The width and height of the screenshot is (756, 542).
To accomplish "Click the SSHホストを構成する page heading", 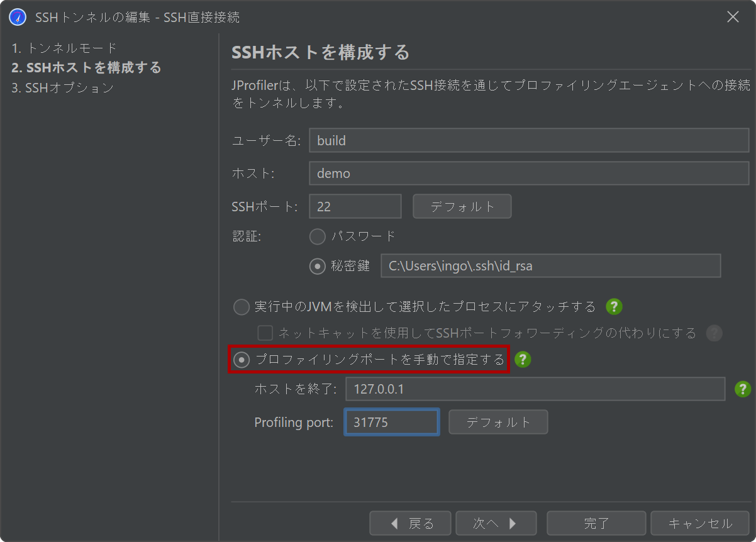I will pyautogui.click(x=321, y=52).
